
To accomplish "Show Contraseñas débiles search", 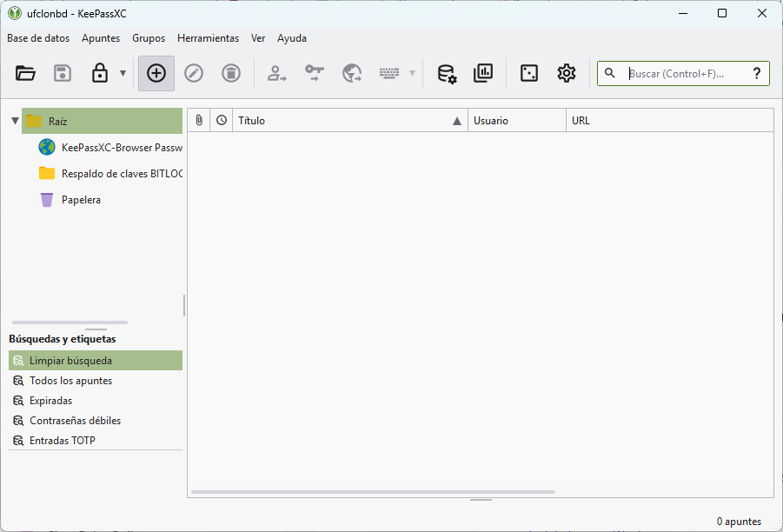I will point(96,421).
